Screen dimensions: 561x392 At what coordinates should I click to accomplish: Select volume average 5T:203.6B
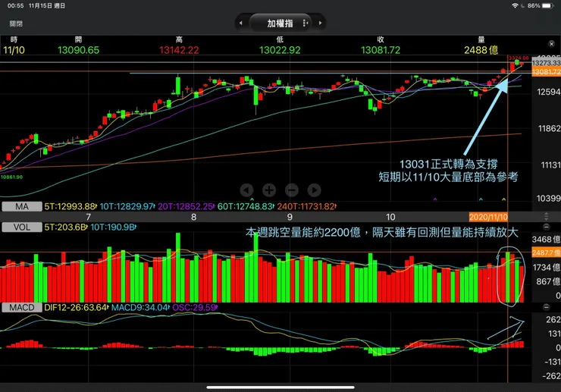[x=66, y=227]
